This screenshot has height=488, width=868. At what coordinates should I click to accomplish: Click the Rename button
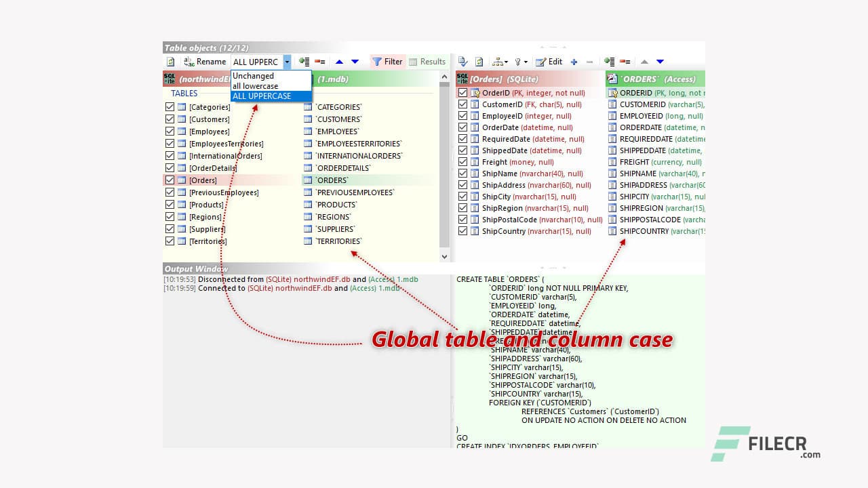coord(205,62)
